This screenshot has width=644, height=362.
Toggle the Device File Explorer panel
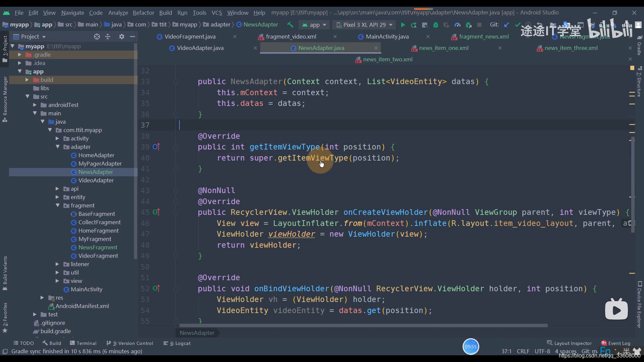pos(639,304)
